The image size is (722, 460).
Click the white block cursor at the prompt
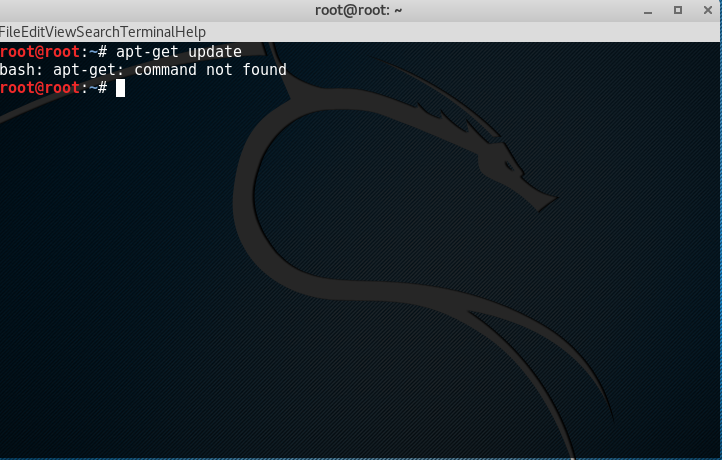(x=120, y=88)
